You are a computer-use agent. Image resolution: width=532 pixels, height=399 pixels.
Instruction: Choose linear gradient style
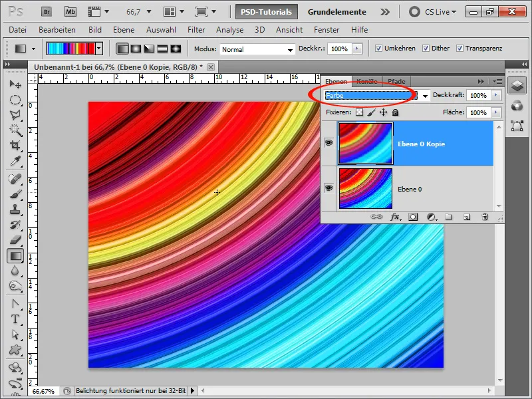click(122, 49)
